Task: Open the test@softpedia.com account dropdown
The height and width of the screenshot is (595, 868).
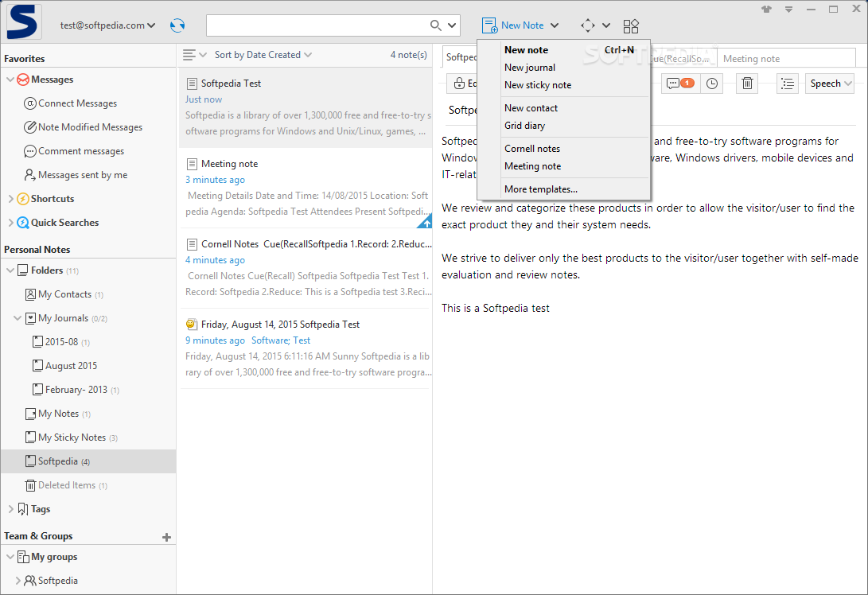Action: (107, 25)
